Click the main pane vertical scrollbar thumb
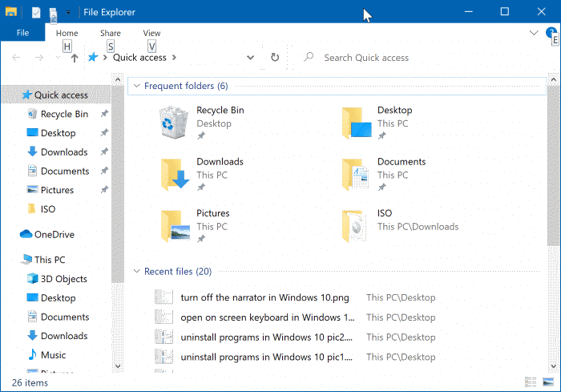 pos(553,165)
